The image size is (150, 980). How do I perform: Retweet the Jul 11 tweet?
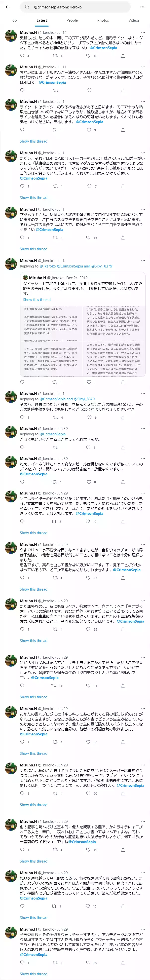point(55,91)
